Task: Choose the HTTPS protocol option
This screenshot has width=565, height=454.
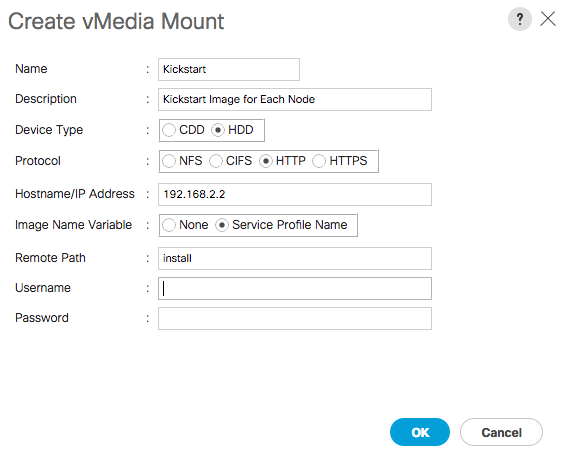Action: 319,161
